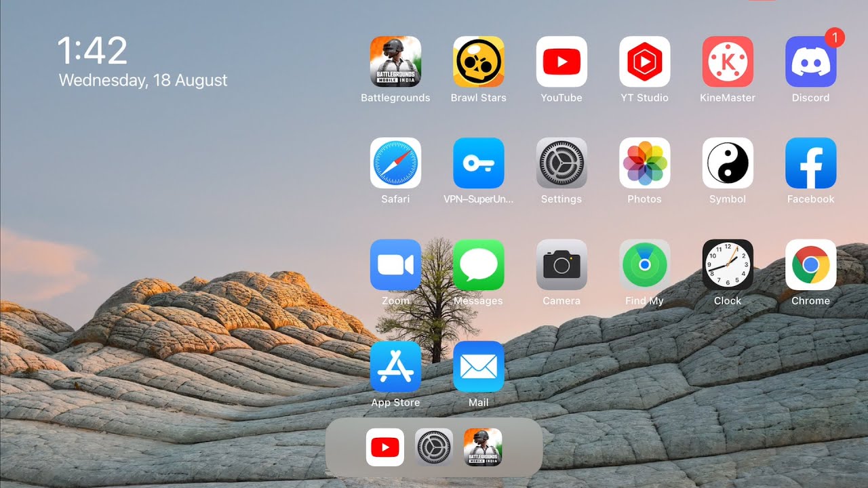
Task: Launch VPN–SuperUnlimited app
Action: click(479, 163)
